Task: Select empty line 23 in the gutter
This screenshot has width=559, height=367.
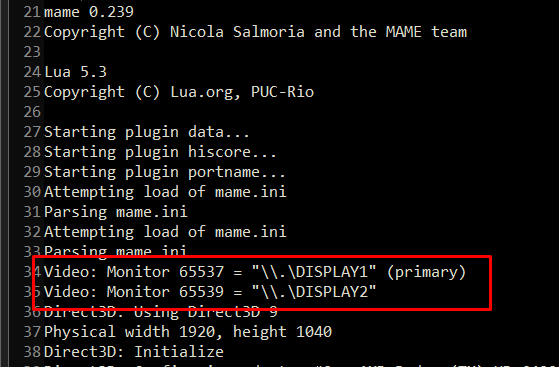Action: coord(32,52)
